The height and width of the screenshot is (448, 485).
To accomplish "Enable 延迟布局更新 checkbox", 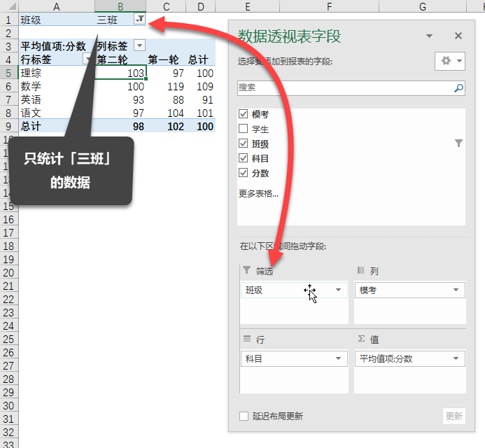I will click(x=244, y=416).
